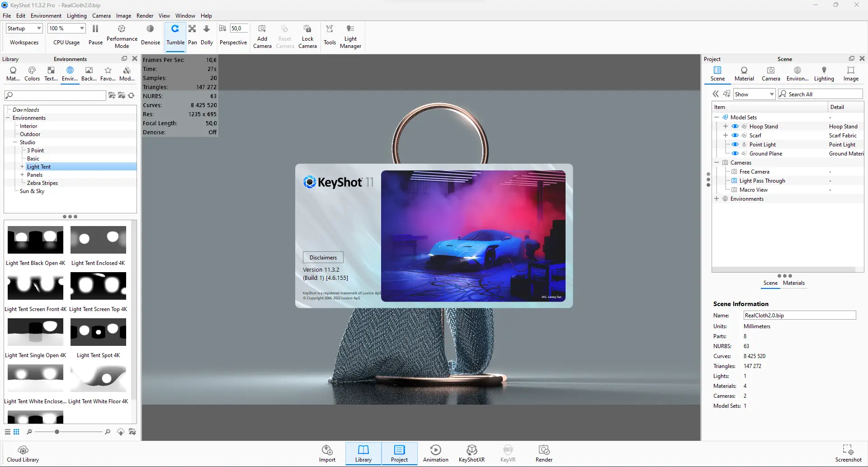Open the Show filter dropdown
The height and width of the screenshot is (467, 868).
(754, 94)
